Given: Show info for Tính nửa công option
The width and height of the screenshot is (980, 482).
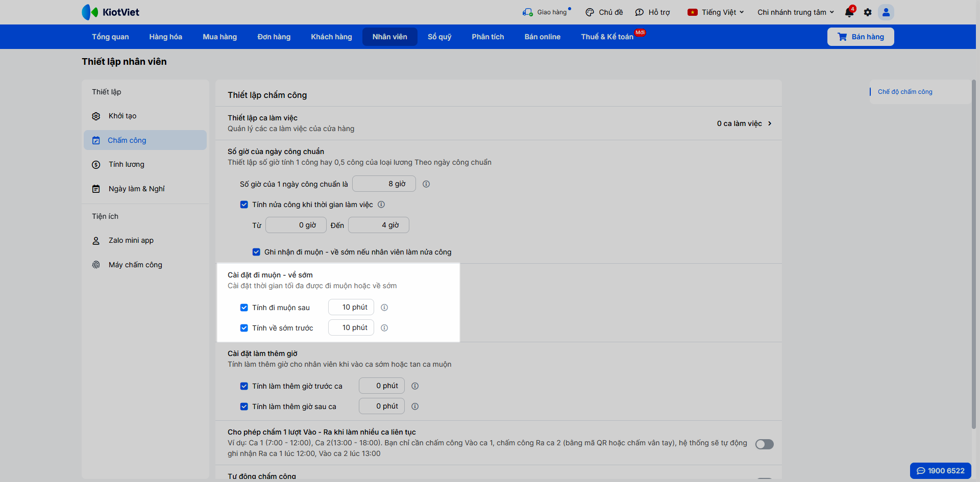Looking at the screenshot, I should click(381, 205).
